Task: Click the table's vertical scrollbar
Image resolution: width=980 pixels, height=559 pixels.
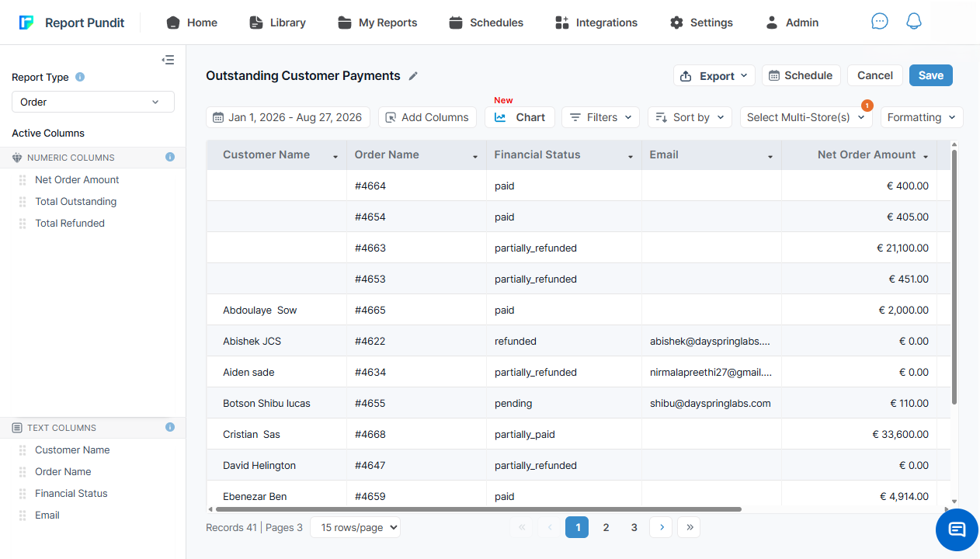Action: tap(954, 276)
